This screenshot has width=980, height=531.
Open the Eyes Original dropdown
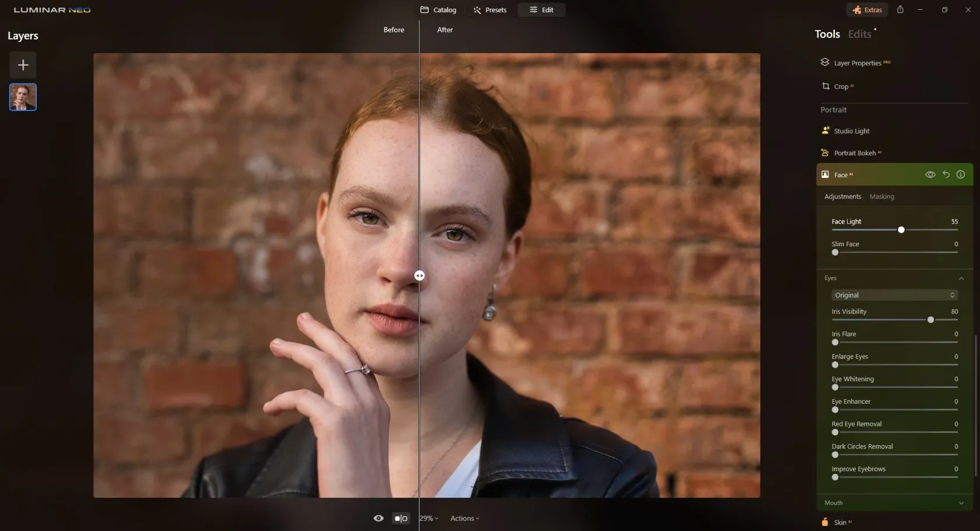point(894,295)
